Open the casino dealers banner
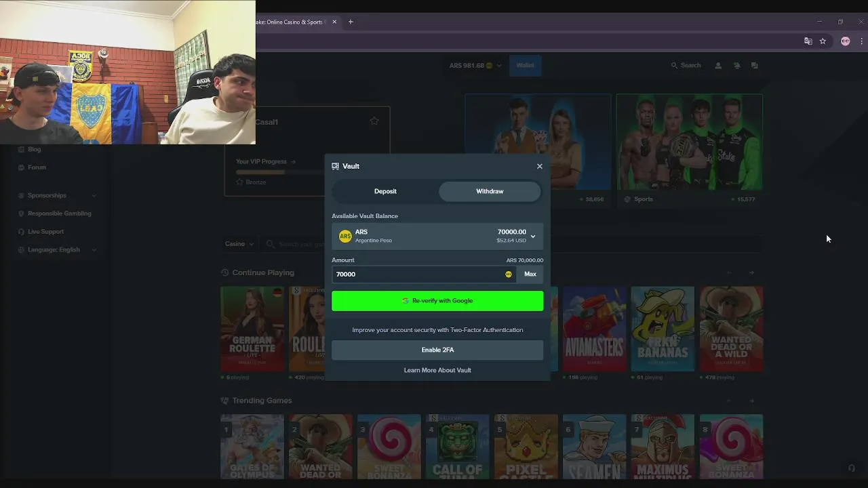Viewport: 868px width, 488px height. coord(538,142)
